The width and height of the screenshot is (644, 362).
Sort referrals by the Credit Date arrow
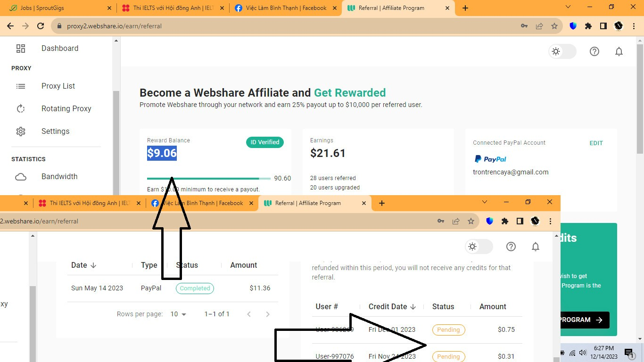coord(413,307)
